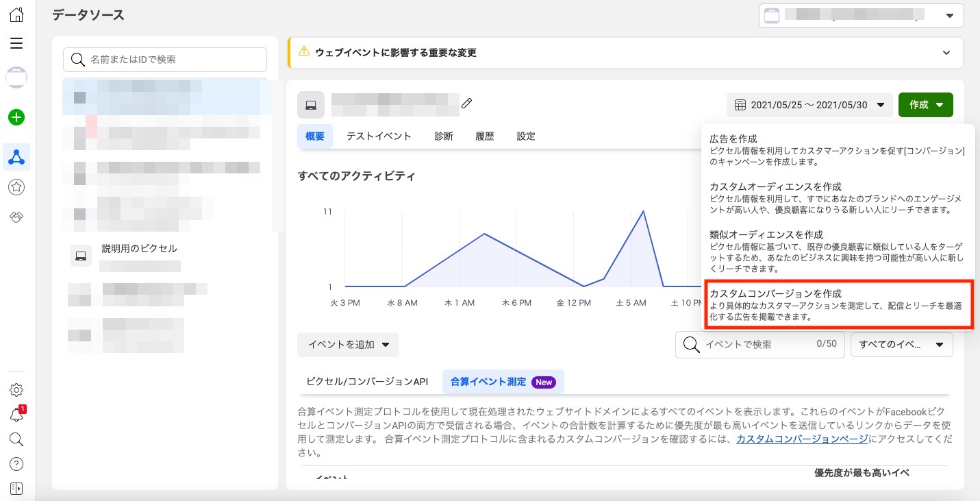Click the 水 8 AM chart axis label
This screenshot has width=980, height=501.
[x=402, y=302]
